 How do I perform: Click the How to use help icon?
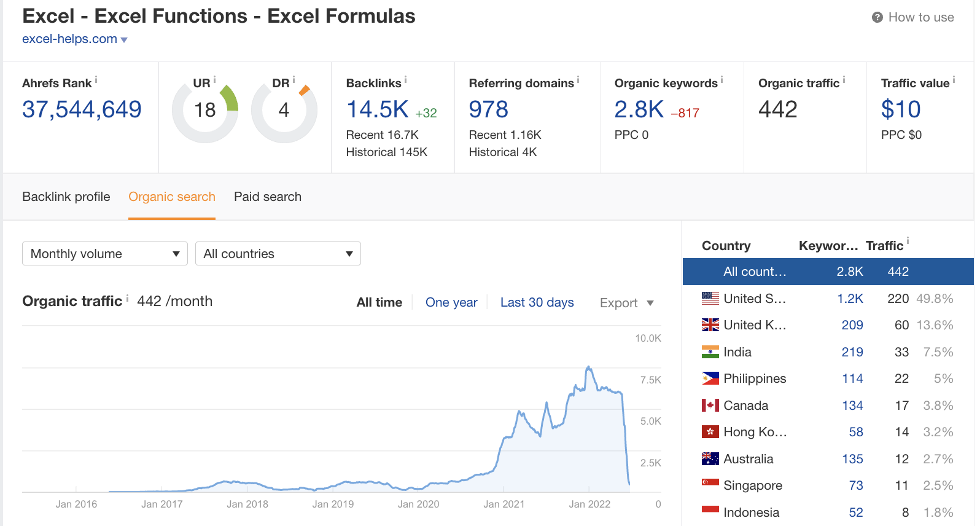point(877,18)
